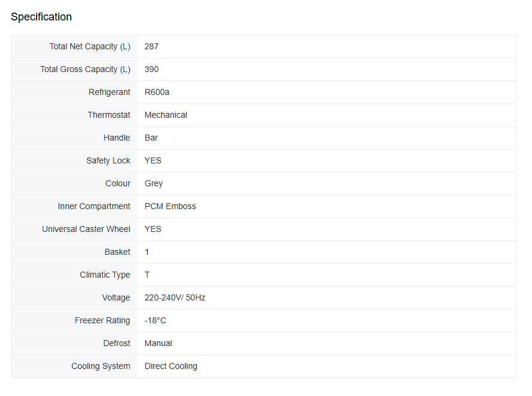Click the Mechanical thermostat value
Image resolution: width=532 pixels, height=396 pixels.
tap(166, 115)
